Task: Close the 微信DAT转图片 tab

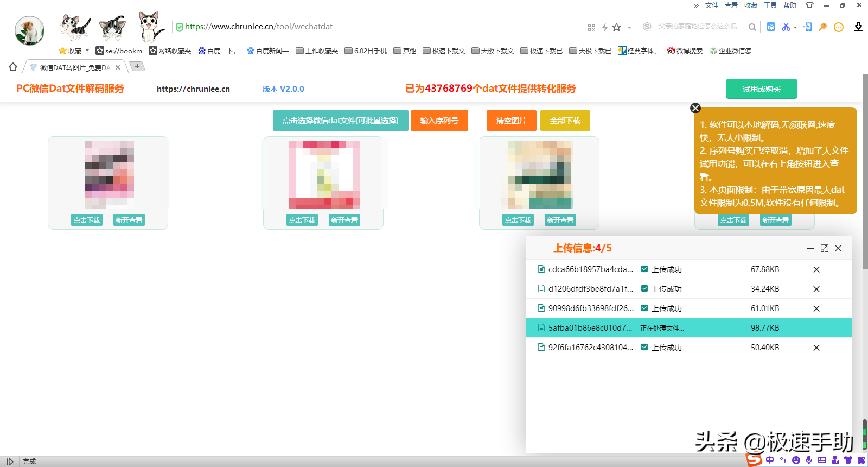Action: (118, 67)
